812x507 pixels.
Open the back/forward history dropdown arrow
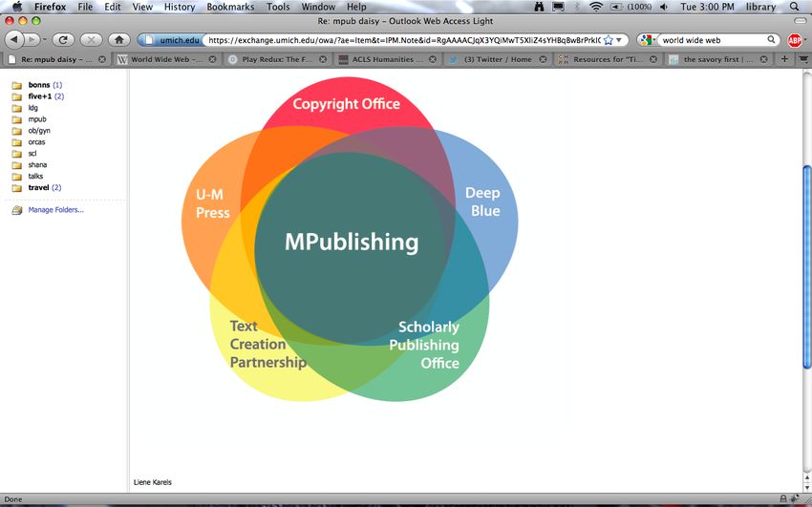pos(45,40)
